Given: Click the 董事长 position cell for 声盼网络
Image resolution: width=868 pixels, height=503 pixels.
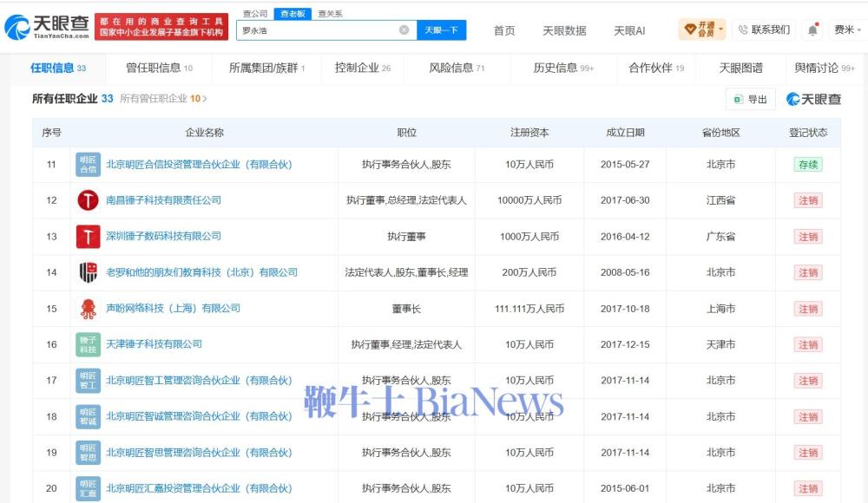Looking at the screenshot, I should 406,309.
